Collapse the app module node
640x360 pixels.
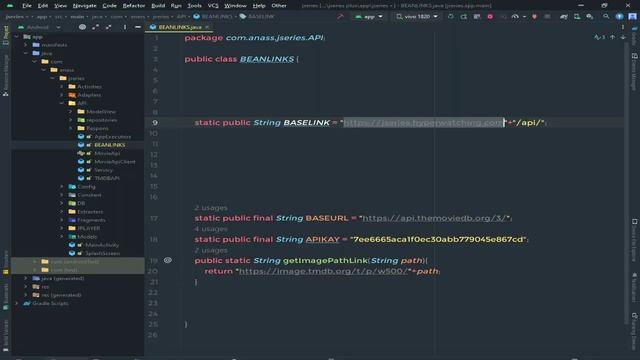(17, 37)
